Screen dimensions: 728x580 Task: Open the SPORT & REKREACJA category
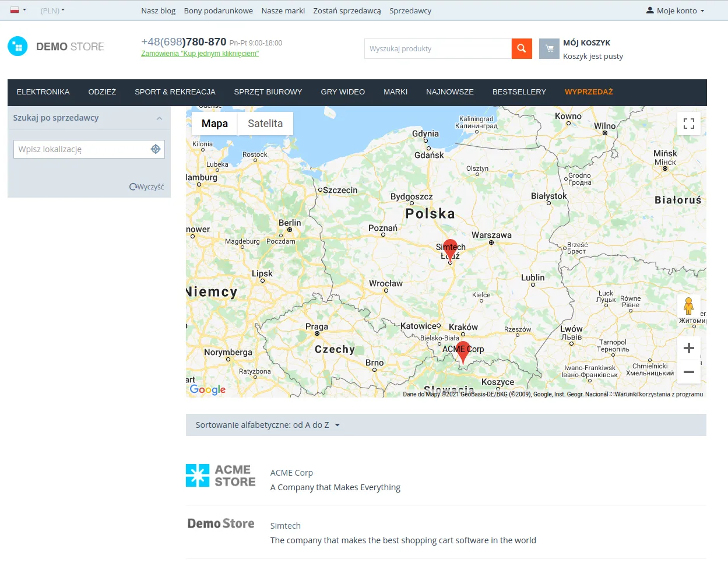coord(175,92)
